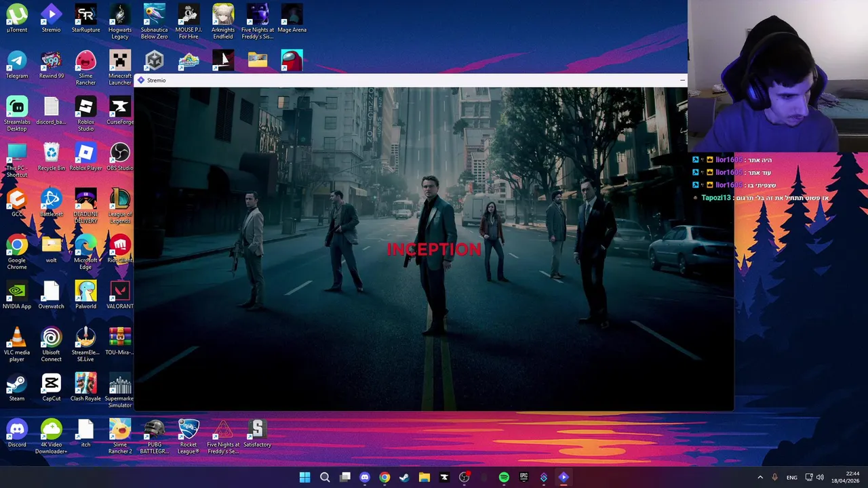The width and height of the screenshot is (868, 488).
Task: Open Epic Games Launcher taskbar icon
Action: 524,477
